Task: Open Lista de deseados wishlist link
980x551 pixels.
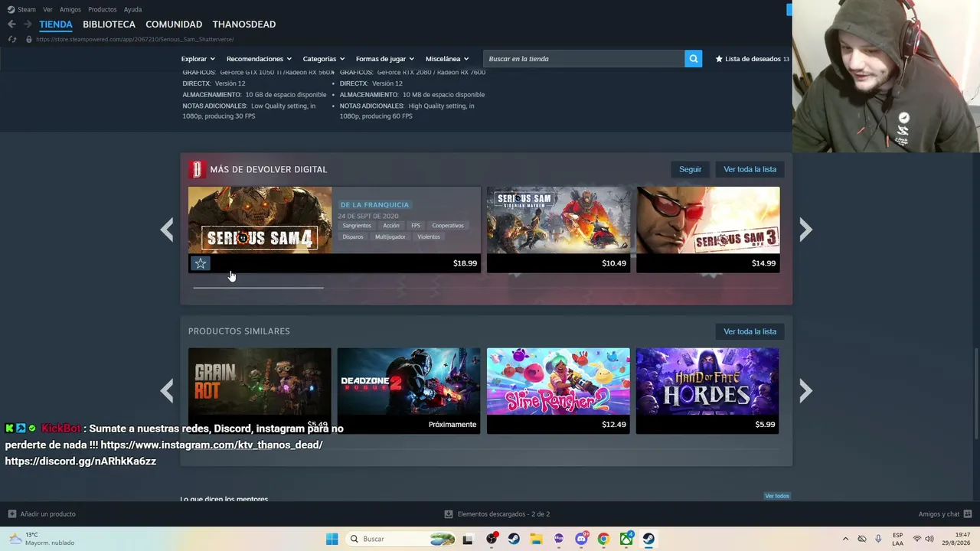Action: click(752, 59)
